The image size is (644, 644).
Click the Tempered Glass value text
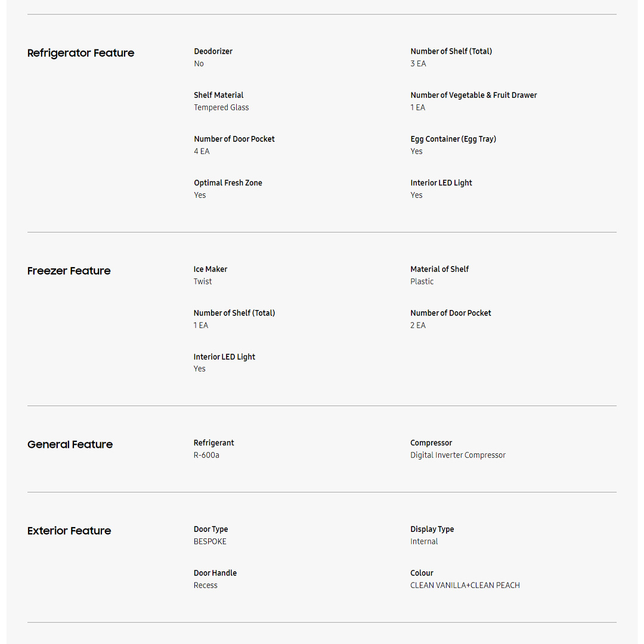coord(221,107)
